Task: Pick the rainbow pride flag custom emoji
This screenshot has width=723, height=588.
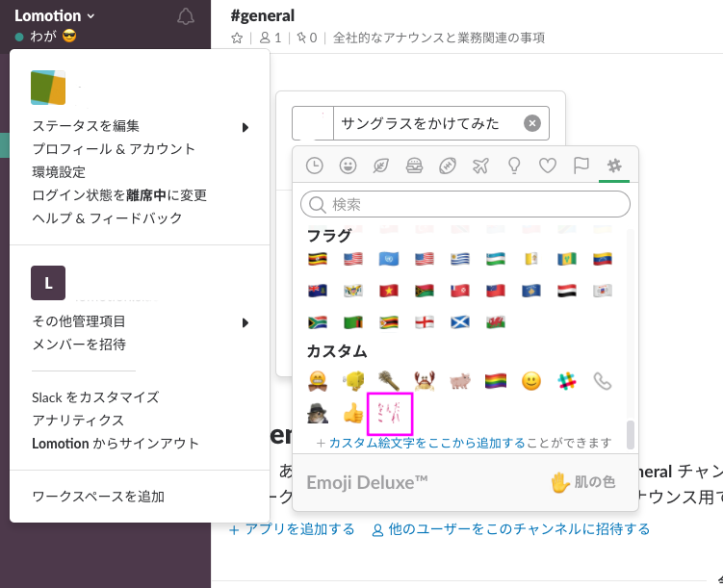Action: [496, 381]
